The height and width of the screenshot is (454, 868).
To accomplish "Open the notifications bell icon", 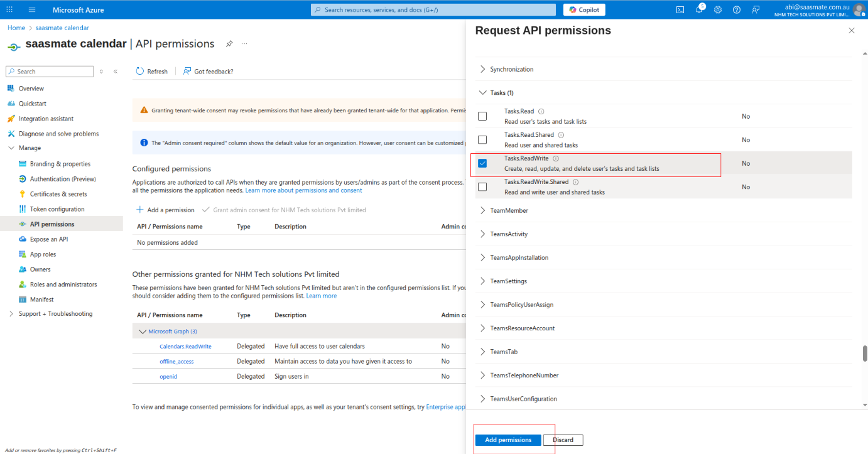I will (x=699, y=9).
